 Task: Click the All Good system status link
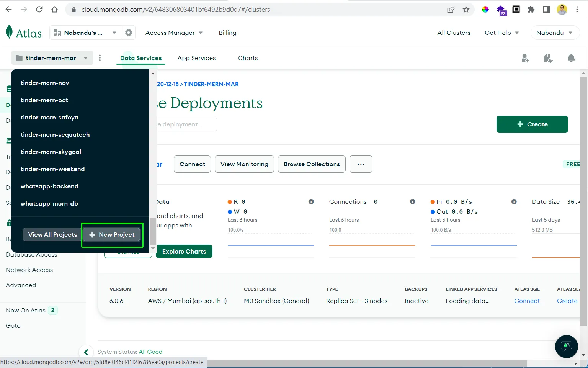[x=150, y=352]
